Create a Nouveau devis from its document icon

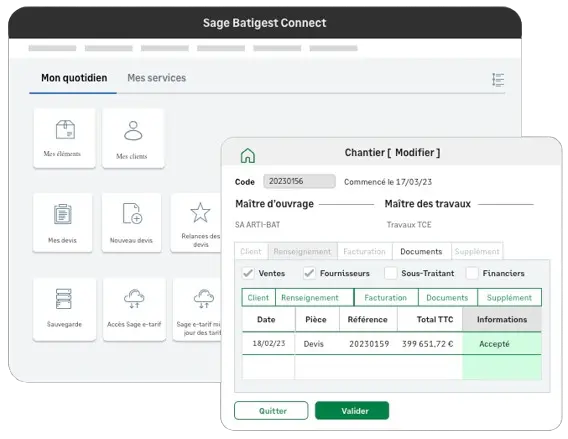pos(132,214)
